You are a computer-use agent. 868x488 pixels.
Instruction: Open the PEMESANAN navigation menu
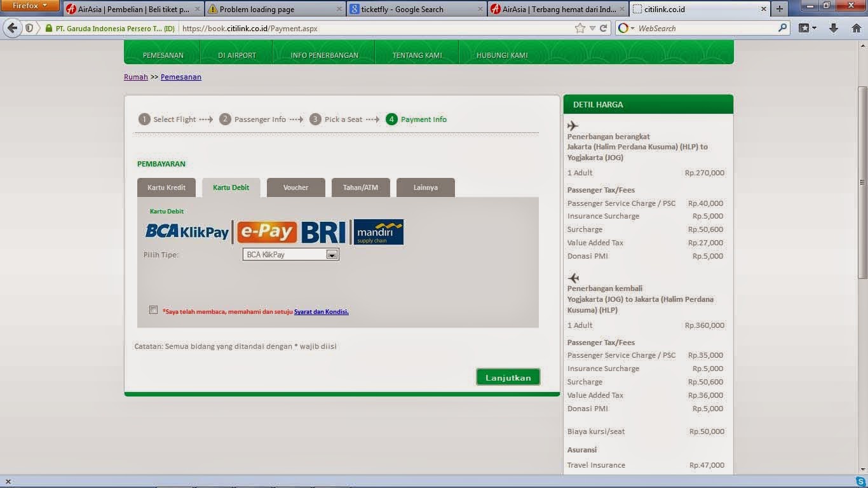163,55
